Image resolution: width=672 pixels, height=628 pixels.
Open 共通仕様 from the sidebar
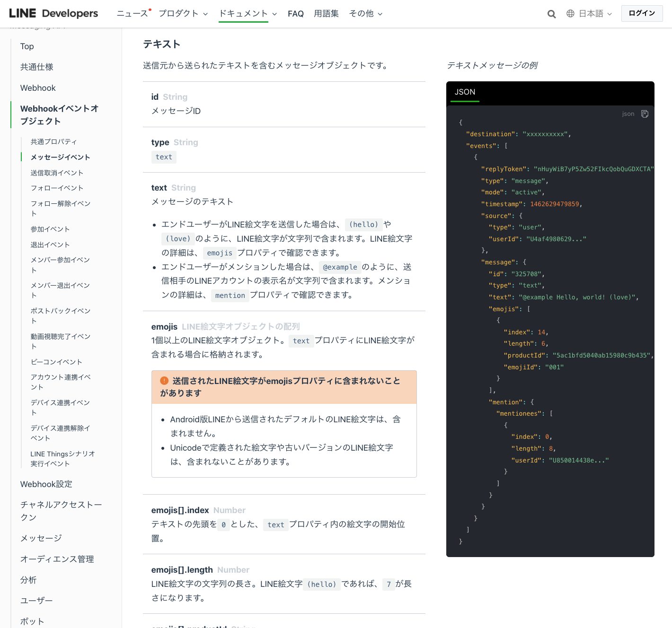click(37, 67)
